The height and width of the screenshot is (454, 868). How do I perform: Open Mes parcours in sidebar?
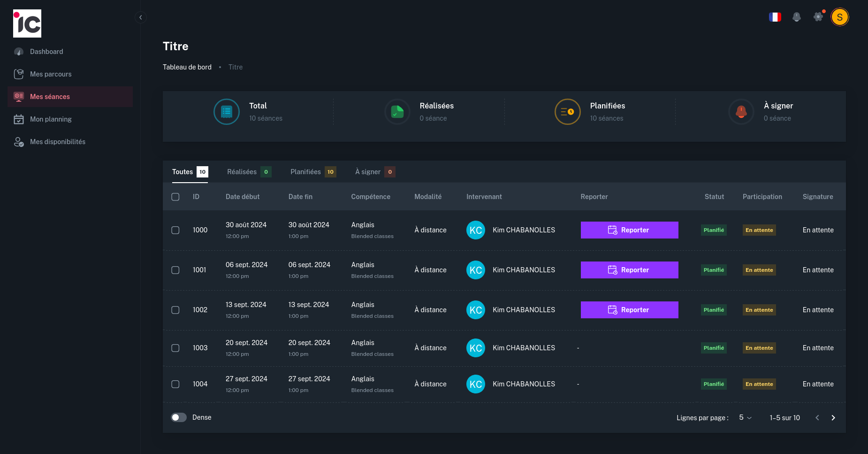pyautogui.click(x=51, y=74)
